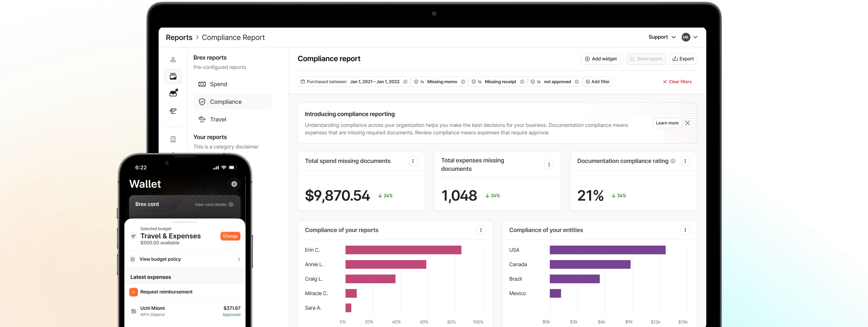Image resolution: width=868 pixels, height=327 pixels.
Task: Dismiss the compliance reporting intro banner
Action: [687, 123]
